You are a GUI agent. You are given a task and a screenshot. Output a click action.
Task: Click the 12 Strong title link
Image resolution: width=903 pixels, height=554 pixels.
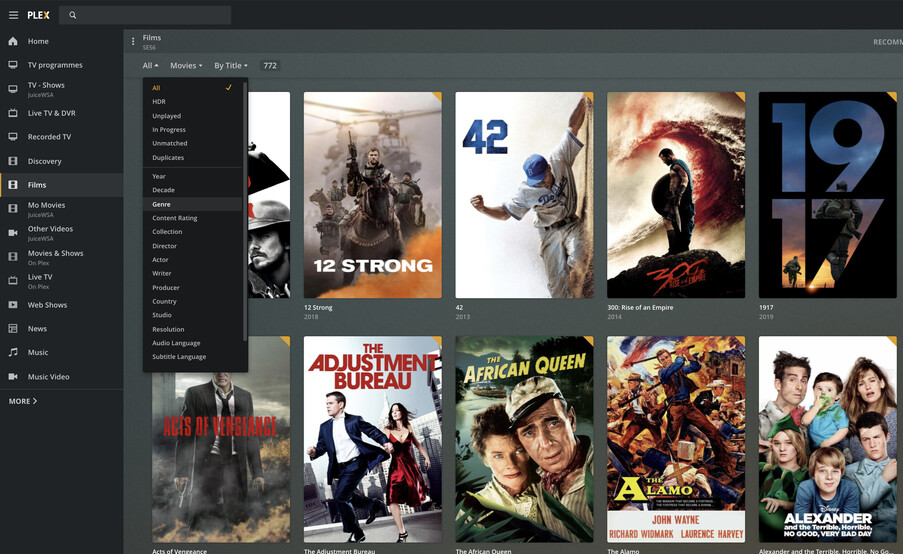pyautogui.click(x=318, y=308)
